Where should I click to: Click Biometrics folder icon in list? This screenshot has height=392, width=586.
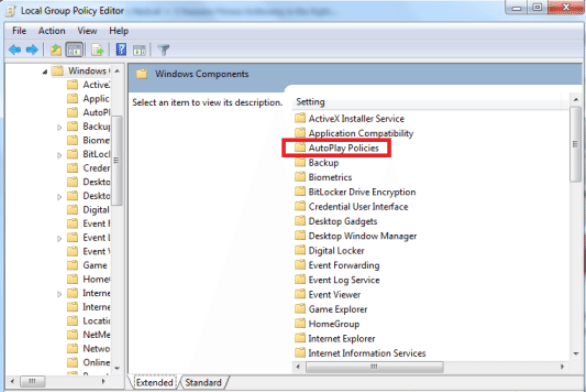click(x=300, y=177)
